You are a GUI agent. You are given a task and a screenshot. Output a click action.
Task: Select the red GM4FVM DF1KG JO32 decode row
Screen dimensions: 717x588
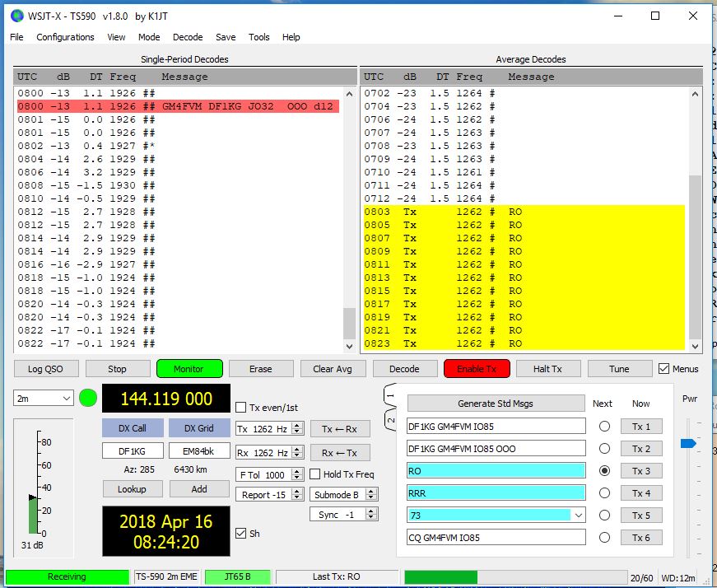[x=179, y=106]
